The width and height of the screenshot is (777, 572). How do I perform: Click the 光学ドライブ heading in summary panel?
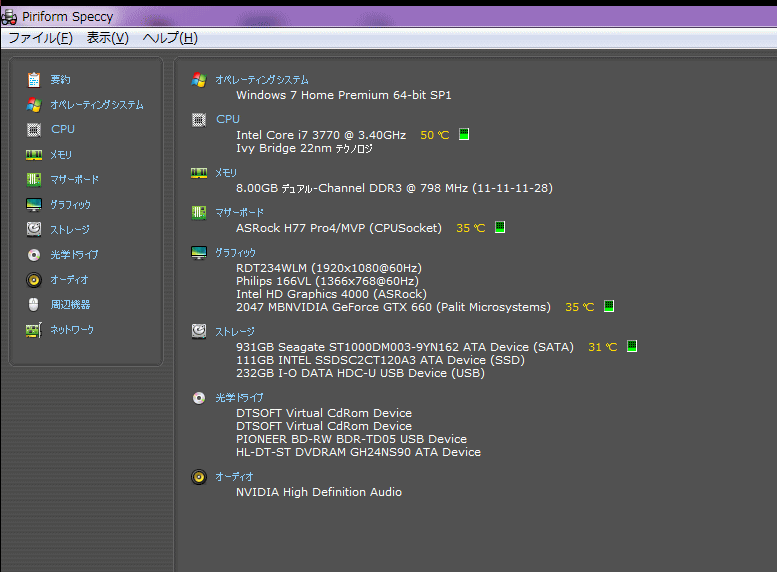tap(239, 398)
